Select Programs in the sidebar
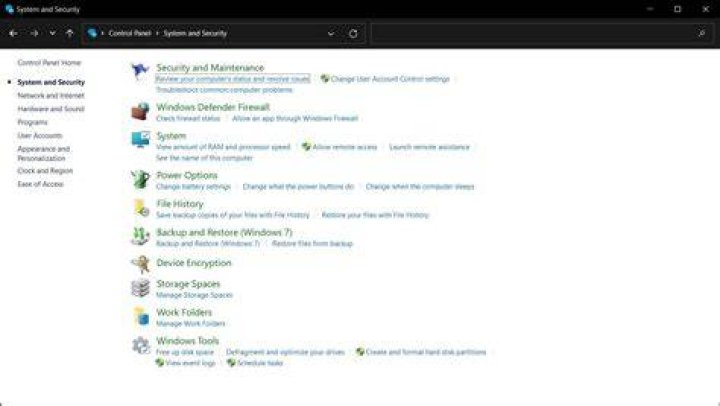 33,122
